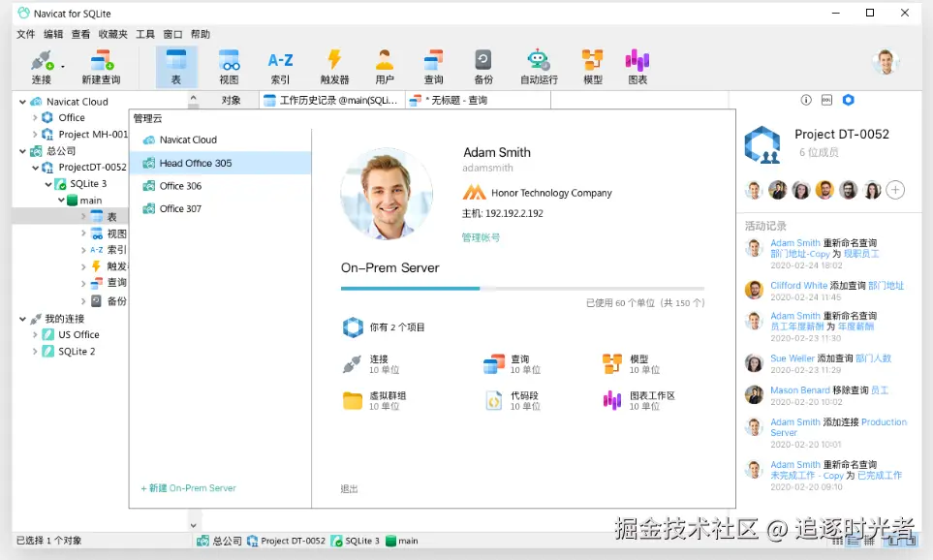This screenshot has width=933, height=560.
Task: Click the 你有 2 个项目 project icon
Action: [x=353, y=327]
